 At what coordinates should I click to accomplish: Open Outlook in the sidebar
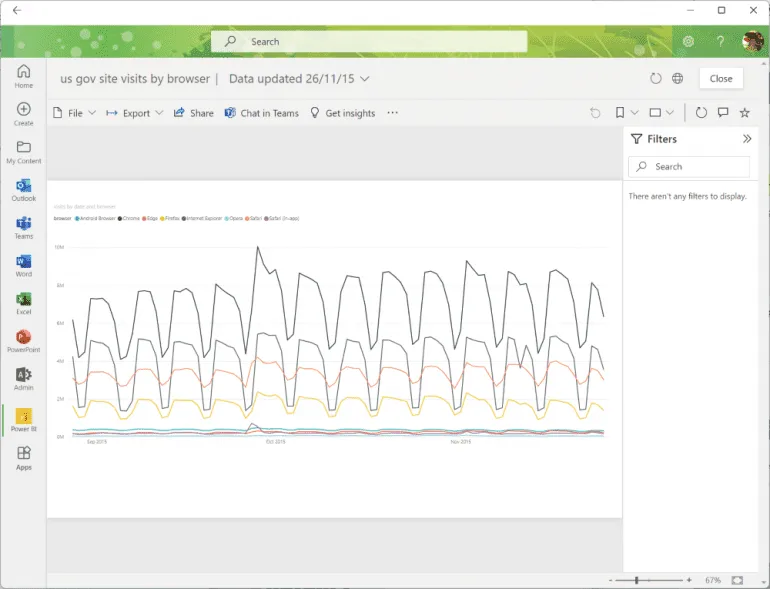(23, 189)
